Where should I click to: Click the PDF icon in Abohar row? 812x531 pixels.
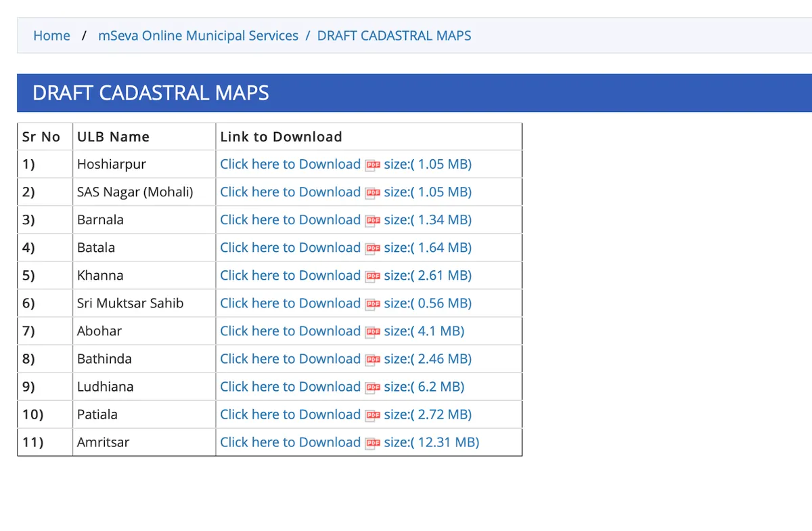372,331
